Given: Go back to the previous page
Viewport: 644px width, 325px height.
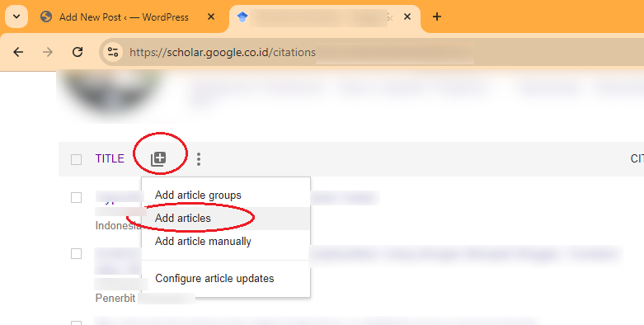Looking at the screenshot, I should click(x=18, y=52).
